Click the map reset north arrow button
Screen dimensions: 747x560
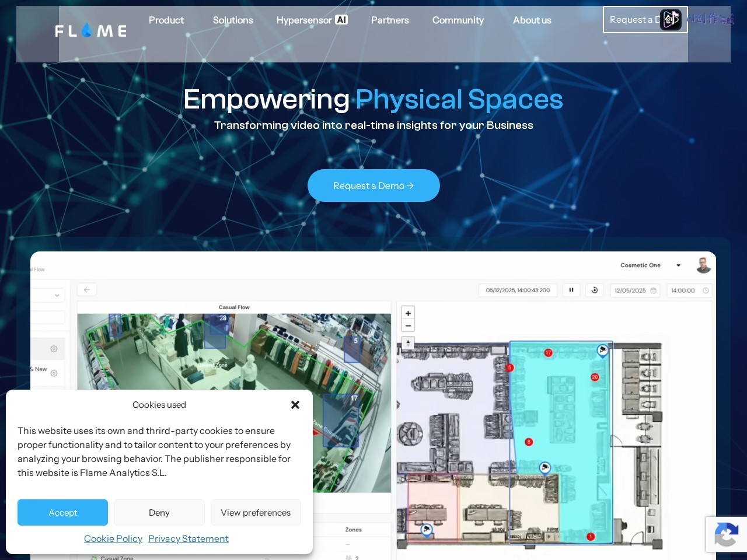coord(408,342)
